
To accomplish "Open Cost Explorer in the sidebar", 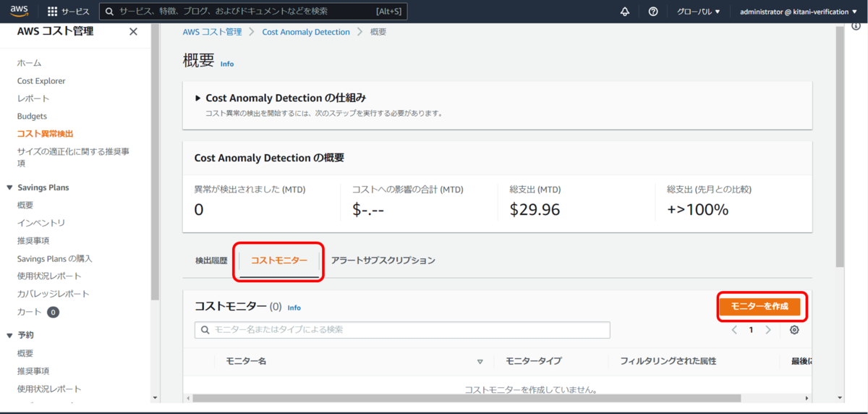I will (41, 81).
